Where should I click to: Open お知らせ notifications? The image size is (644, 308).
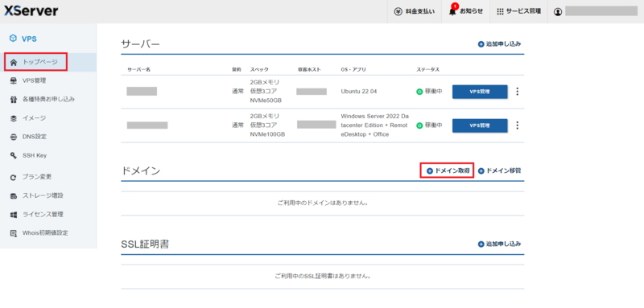pyautogui.click(x=466, y=11)
